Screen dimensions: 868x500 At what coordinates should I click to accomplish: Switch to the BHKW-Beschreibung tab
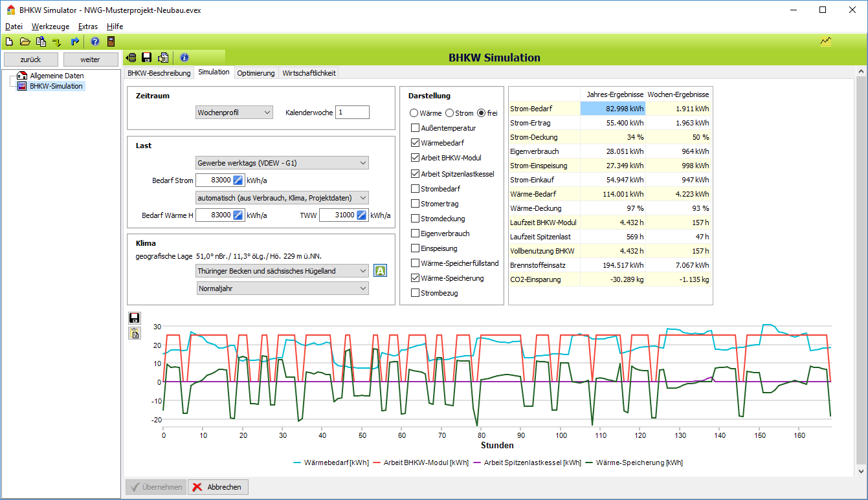pyautogui.click(x=159, y=73)
